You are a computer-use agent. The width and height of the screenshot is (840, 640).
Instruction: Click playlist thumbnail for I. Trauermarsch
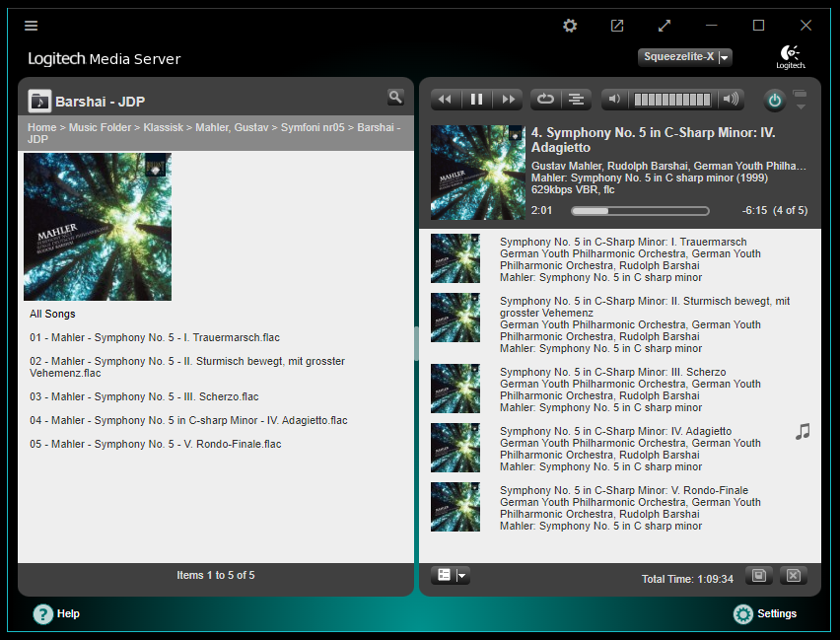tap(455, 258)
